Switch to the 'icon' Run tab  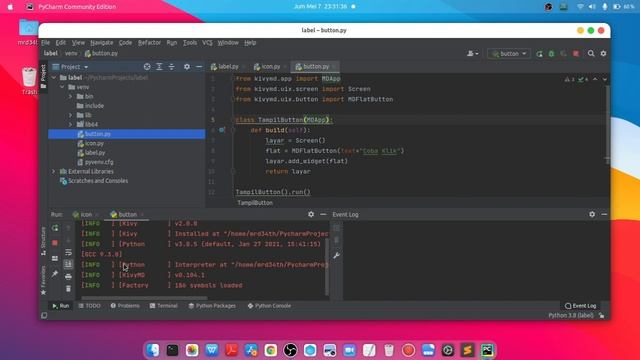pos(86,214)
